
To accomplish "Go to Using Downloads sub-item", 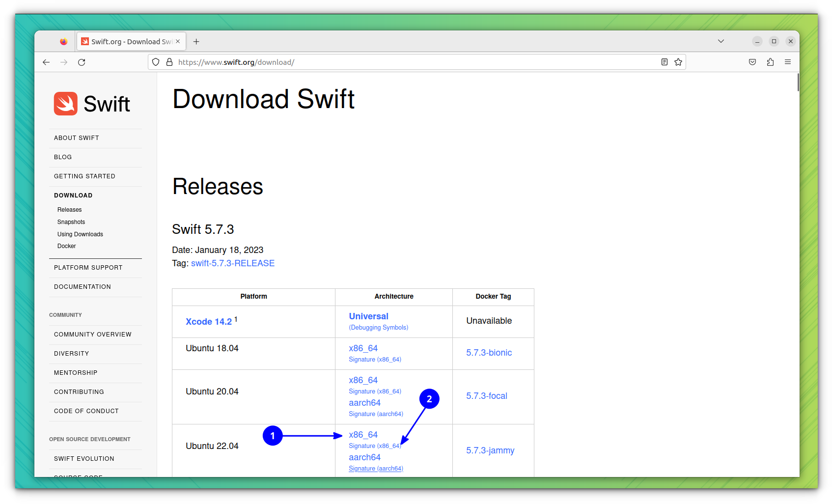I will click(x=80, y=234).
